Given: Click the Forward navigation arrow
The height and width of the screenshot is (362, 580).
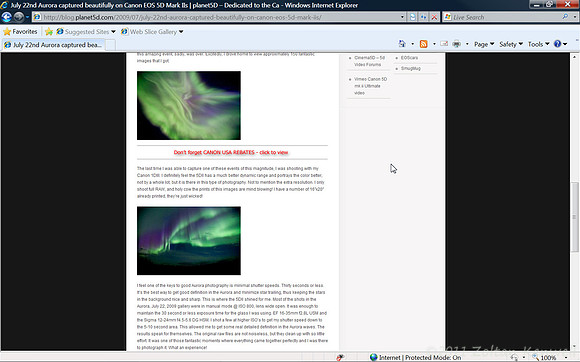Looking at the screenshot, I should pyautogui.click(x=18, y=17).
